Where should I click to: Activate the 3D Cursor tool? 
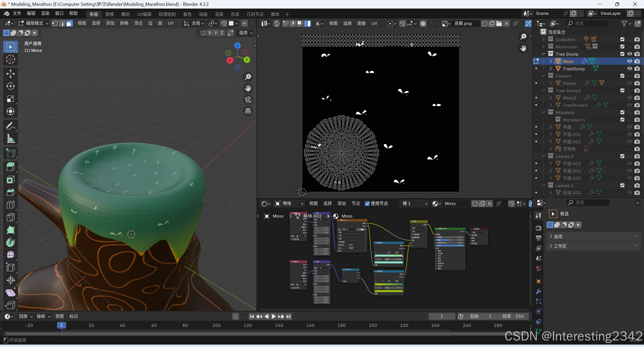pos(10,59)
